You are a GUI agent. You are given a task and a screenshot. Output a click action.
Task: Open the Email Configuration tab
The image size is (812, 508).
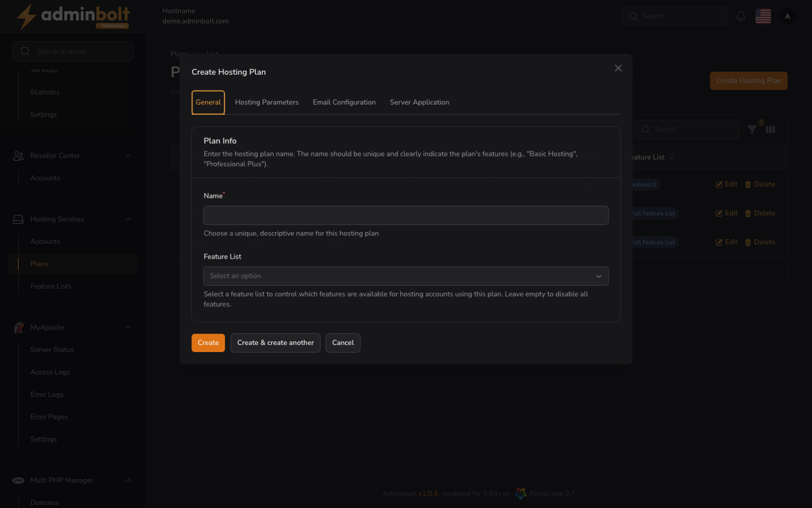pyautogui.click(x=344, y=102)
